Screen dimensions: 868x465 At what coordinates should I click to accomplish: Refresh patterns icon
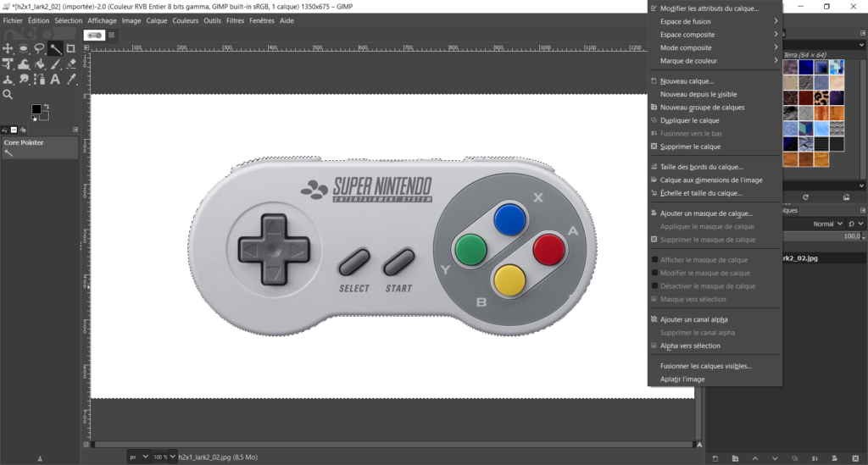point(805,197)
